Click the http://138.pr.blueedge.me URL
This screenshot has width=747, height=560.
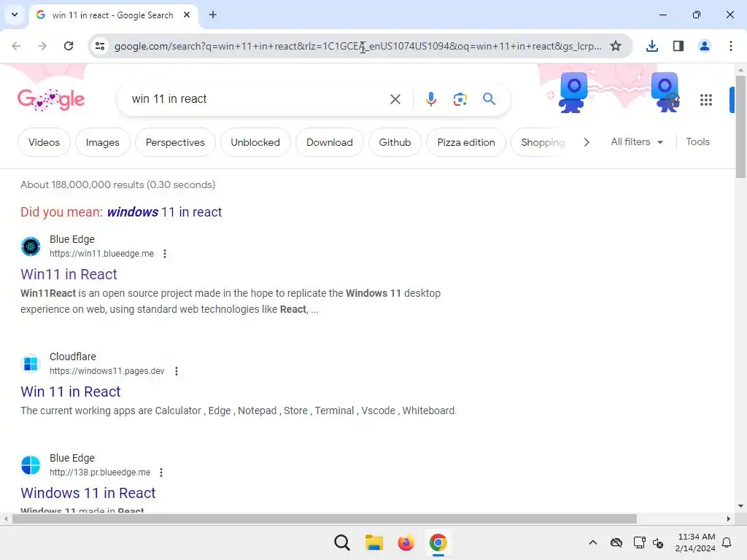[x=99, y=472]
